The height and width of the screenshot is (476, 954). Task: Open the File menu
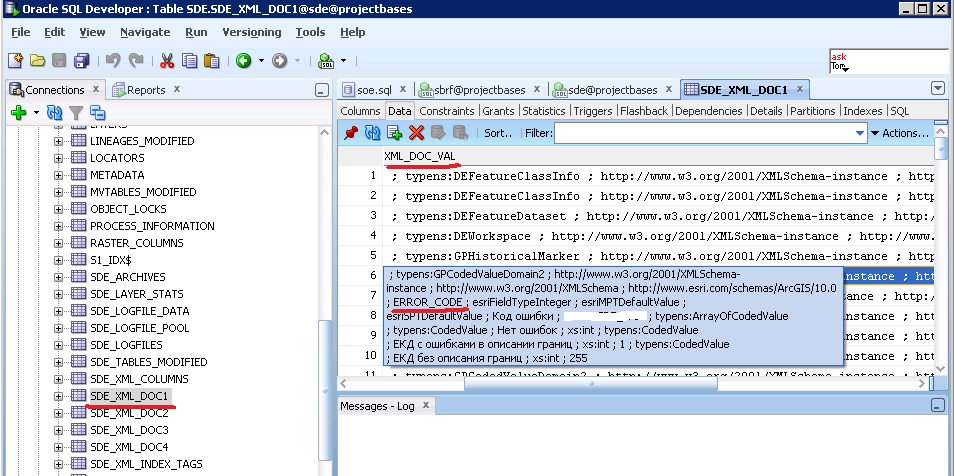(x=21, y=32)
